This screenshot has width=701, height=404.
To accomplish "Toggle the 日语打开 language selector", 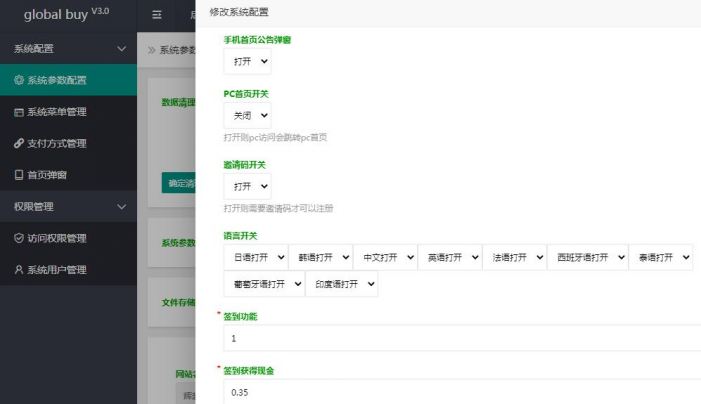I will 255,257.
